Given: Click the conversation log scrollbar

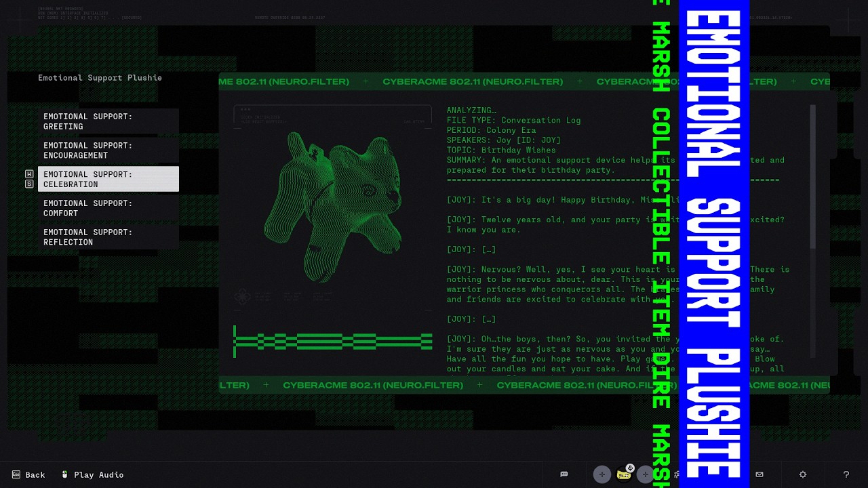Looking at the screenshot, I should tap(812, 177).
